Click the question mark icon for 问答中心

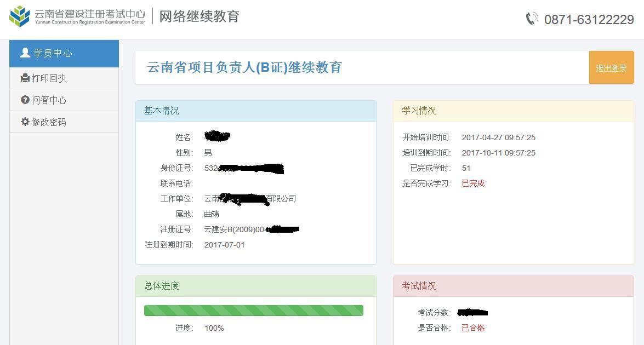click(x=25, y=100)
